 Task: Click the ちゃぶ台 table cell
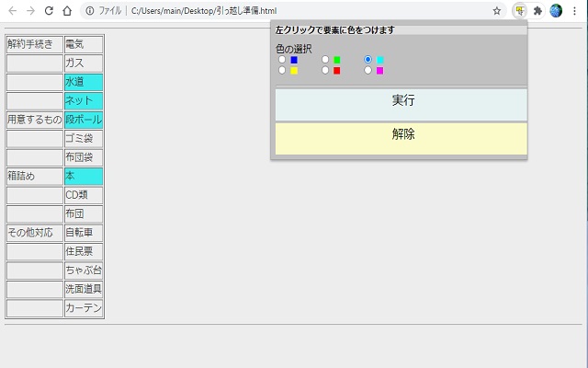click(84, 270)
